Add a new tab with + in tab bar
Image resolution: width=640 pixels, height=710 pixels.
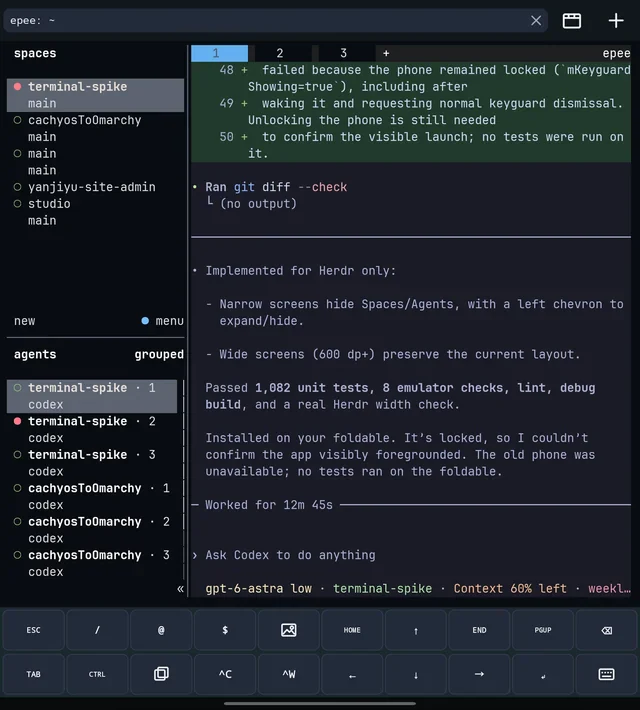pos(386,53)
